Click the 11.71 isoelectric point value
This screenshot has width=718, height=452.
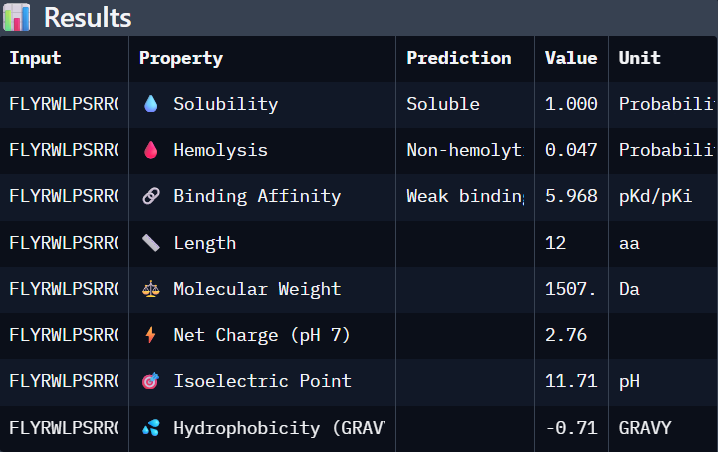571,381
